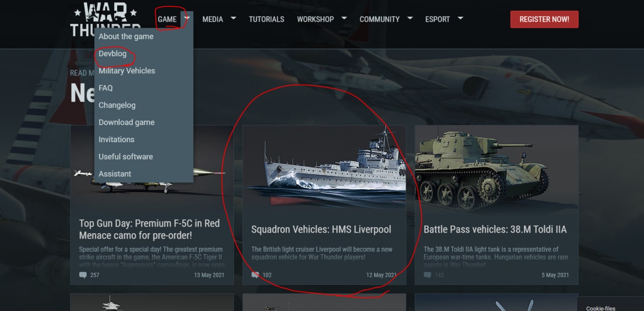Open Battle Pass vehicles: 38.M Toldi IIA title
The height and width of the screenshot is (311, 644).
coord(495,229)
